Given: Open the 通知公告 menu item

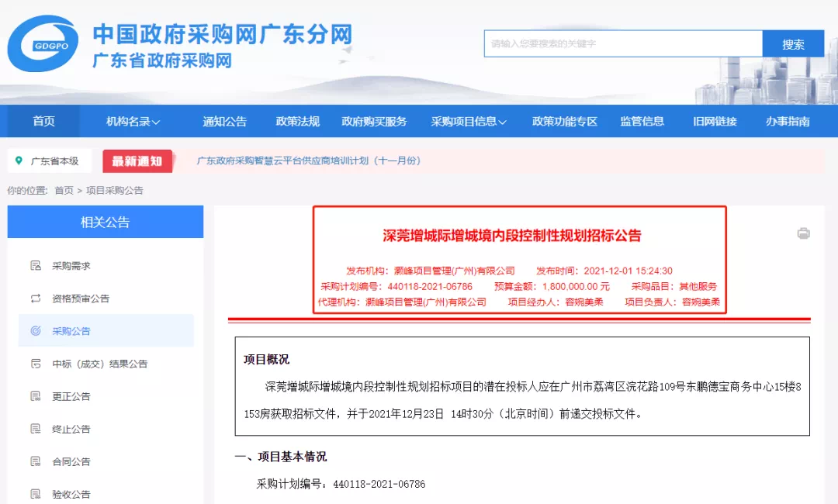Looking at the screenshot, I should coord(224,121).
